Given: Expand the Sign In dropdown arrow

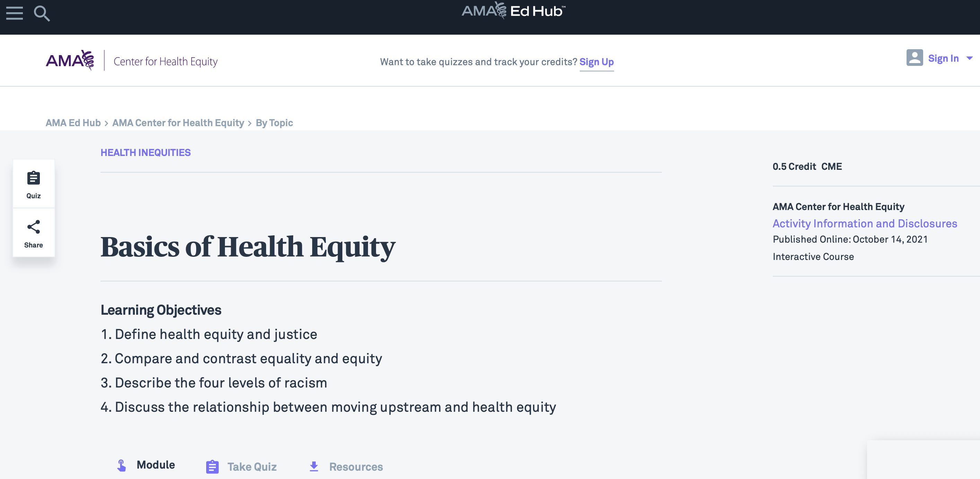Looking at the screenshot, I should click(x=970, y=58).
